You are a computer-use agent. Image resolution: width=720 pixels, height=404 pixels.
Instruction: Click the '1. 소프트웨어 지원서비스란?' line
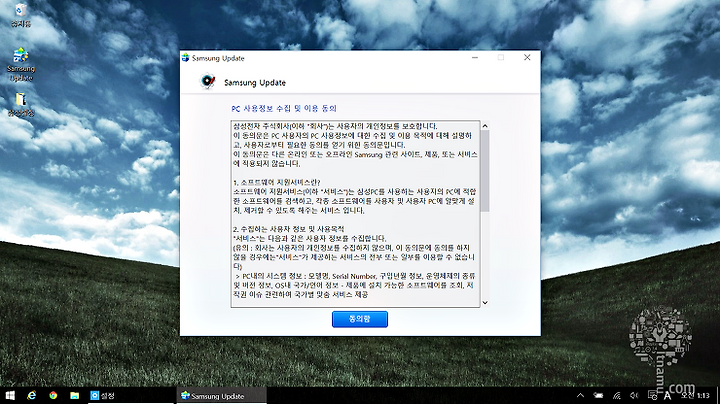277,182
